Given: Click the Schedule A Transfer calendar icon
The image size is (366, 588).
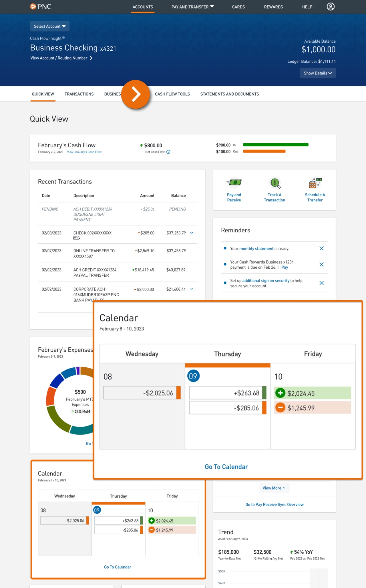Looking at the screenshot, I should [315, 183].
